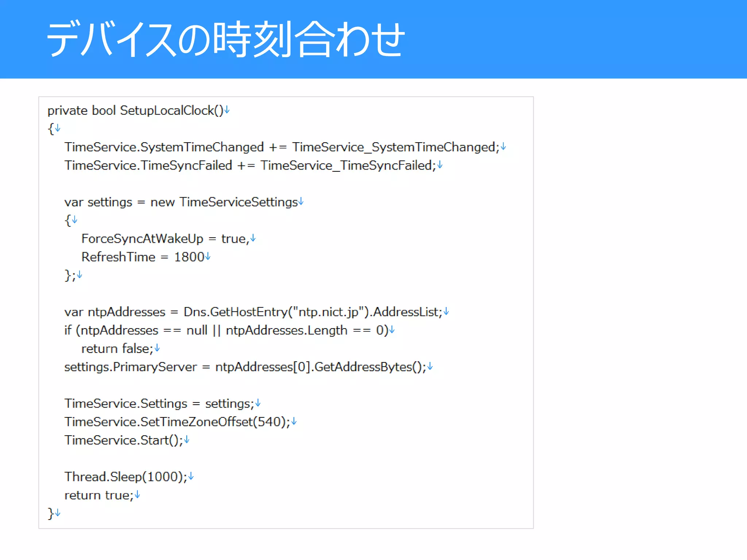Click the Thread.Sleep(1000) line
The image size is (747, 560).
point(126,477)
